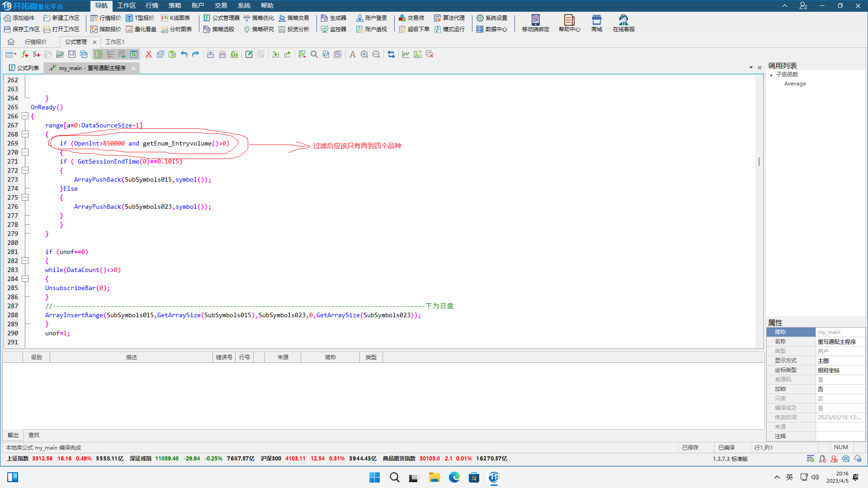Click the cut scissors icon

148,54
